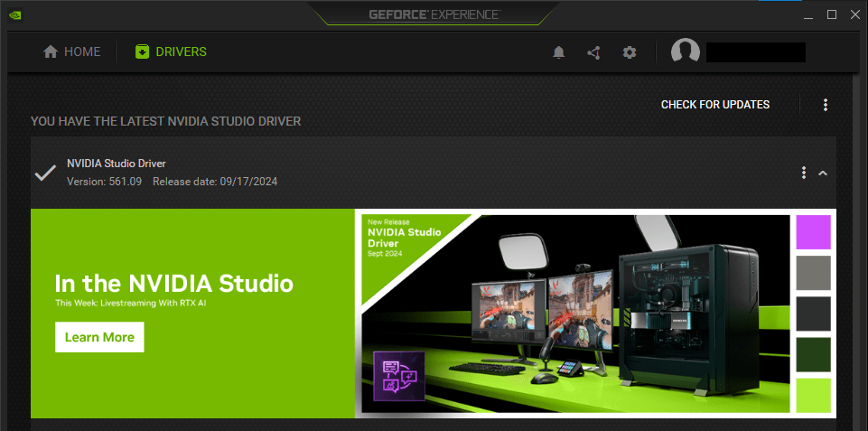Open the notifications bell
868x431 pixels.
[559, 52]
